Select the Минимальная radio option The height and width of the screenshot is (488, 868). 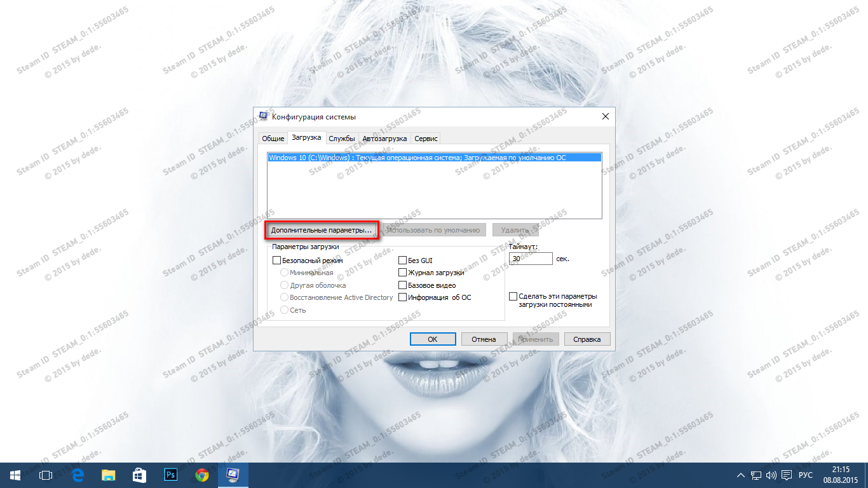pyautogui.click(x=285, y=273)
